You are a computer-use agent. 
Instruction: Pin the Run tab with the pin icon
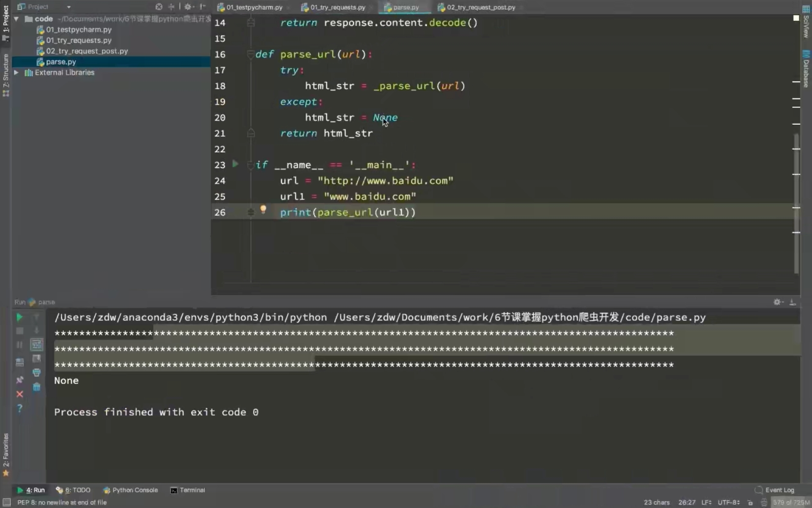point(19,380)
